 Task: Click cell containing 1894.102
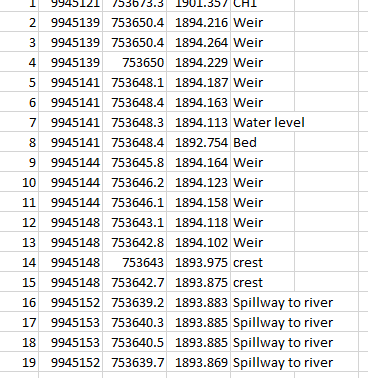point(199,242)
